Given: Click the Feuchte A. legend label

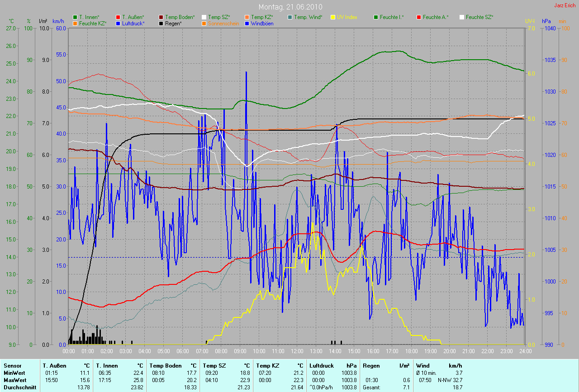Looking at the screenshot, I should (436, 17).
